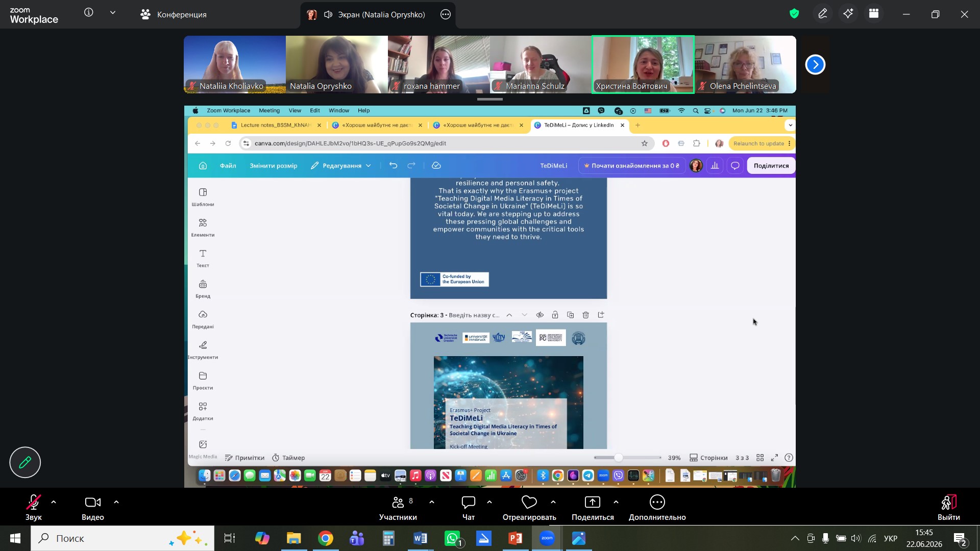
Task: Click the TeDiMeLi browser tab
Action: pos(579,125)
